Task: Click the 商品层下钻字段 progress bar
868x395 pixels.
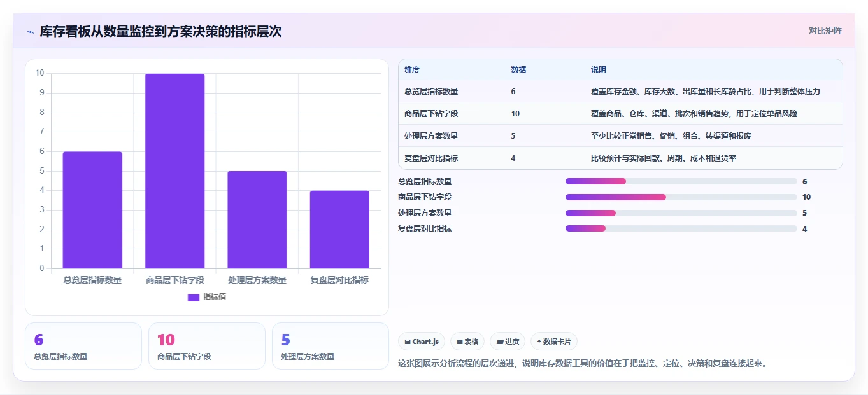Action: click(x=681, y=197)
